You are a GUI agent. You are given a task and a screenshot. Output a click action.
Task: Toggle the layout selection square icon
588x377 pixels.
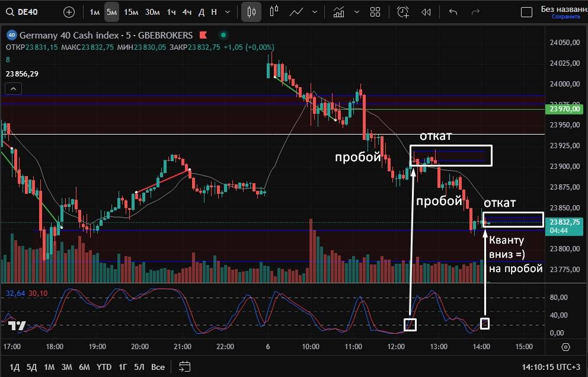[526, 12]
